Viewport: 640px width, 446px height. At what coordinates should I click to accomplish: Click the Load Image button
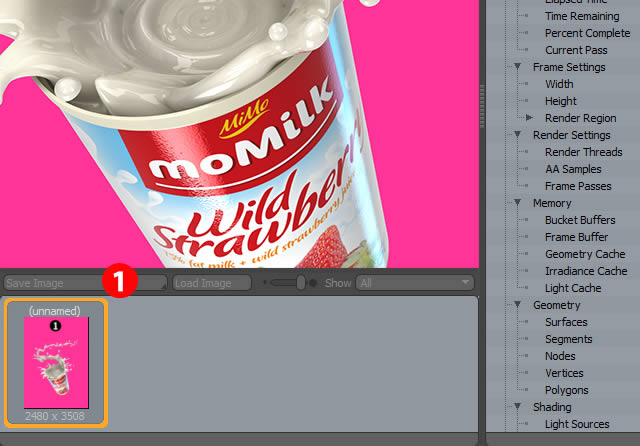tap(212, 283)
